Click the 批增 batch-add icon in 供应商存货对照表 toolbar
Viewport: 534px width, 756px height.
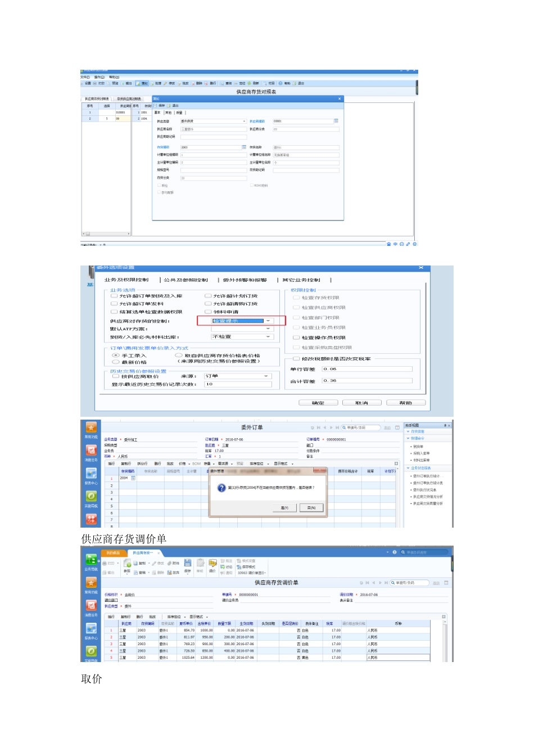click(x=152, y=83)
